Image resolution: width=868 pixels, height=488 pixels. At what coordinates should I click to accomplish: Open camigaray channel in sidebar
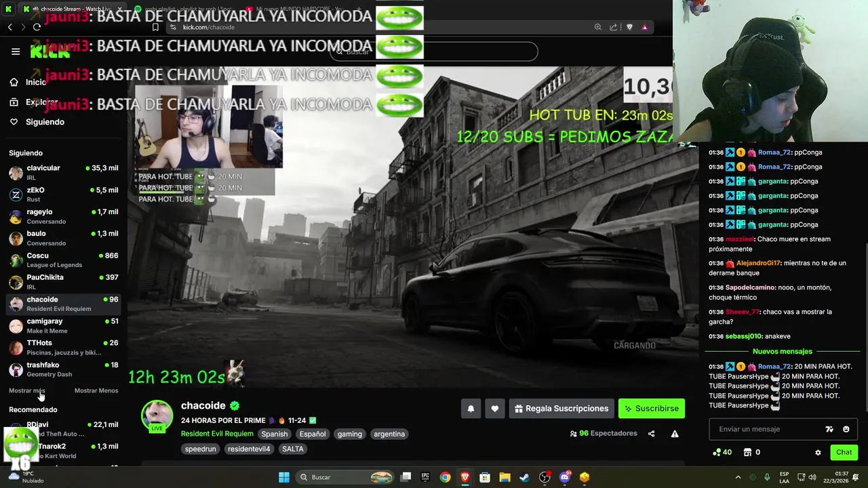[x=64, y=325]
